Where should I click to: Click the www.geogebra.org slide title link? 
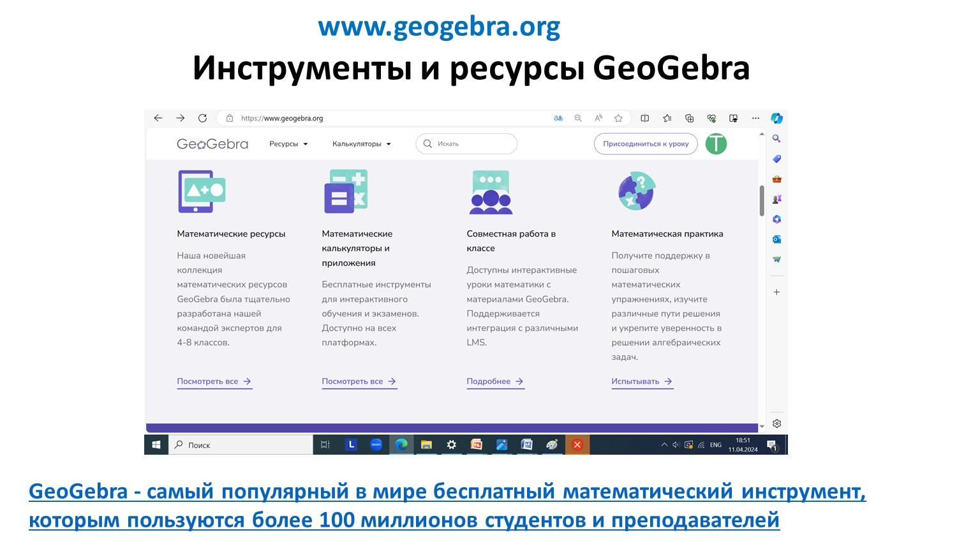point(439,27)
